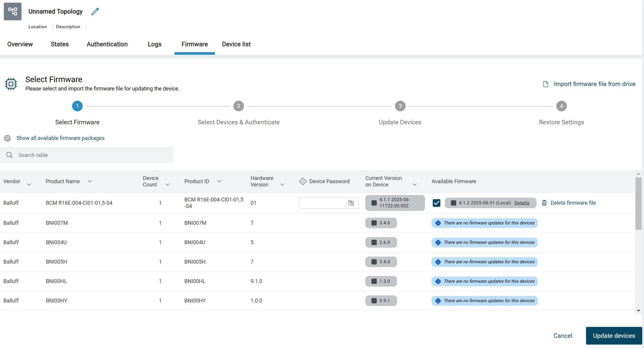Image resolution: width=644 pixels, height=349 pixels.
Task: Click scrollbar down arrow of the table
Action: click(638, 311)
